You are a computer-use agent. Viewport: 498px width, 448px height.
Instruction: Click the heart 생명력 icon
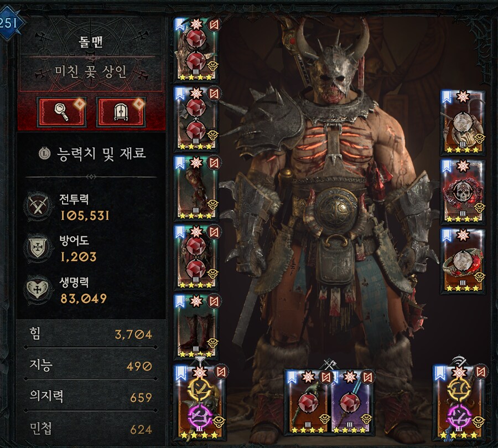tap(38, 289)
